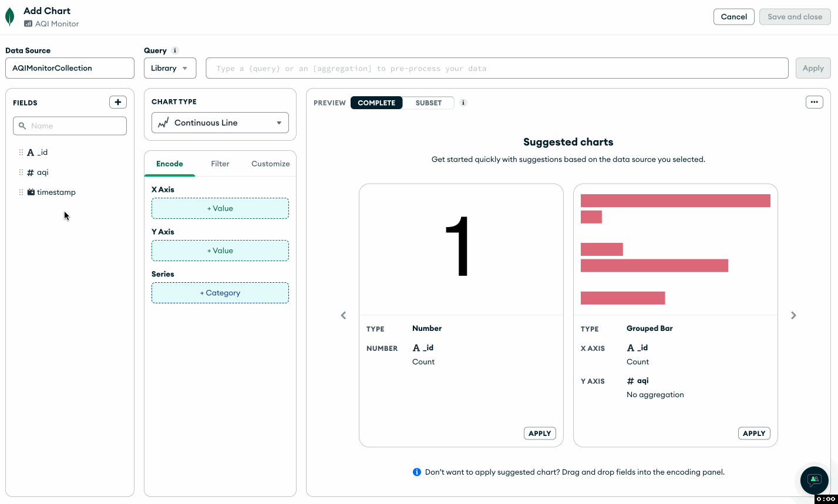The width and height of the screenshot is (838, 504).
Task: Switch preview to Subset mode
Action: coord(428,103)
